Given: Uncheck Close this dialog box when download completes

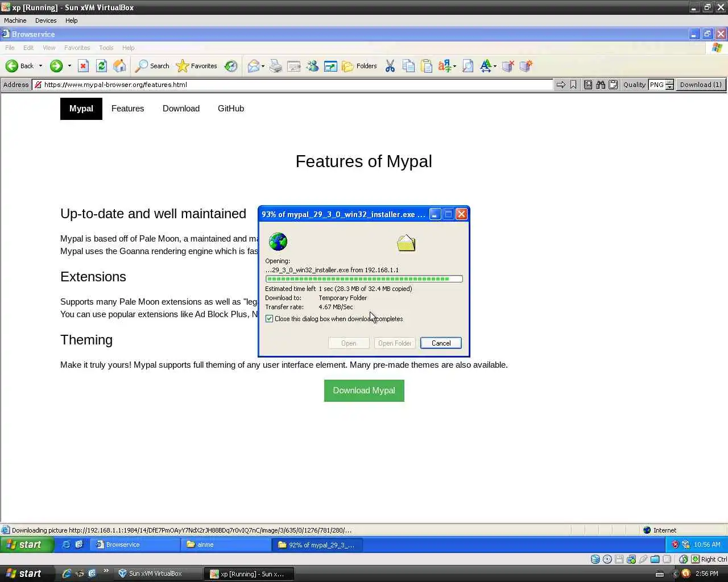Looking at the screenshot, I should 270,319.
